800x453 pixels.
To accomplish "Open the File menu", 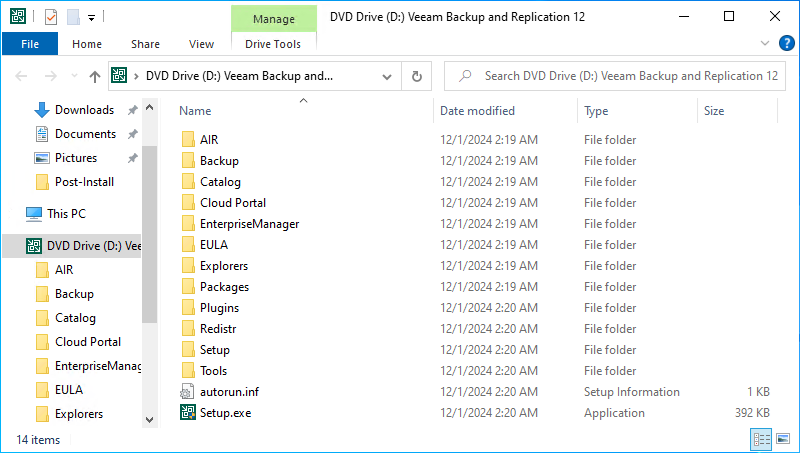I will click(30, 44).
